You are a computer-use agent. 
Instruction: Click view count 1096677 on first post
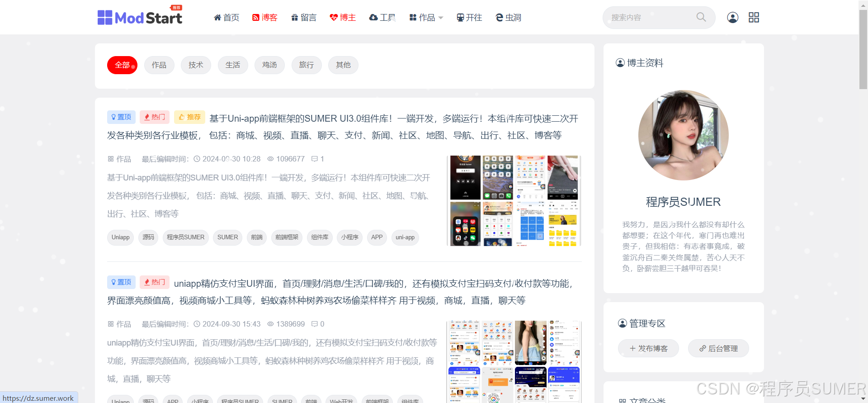(x=286, y=159)
